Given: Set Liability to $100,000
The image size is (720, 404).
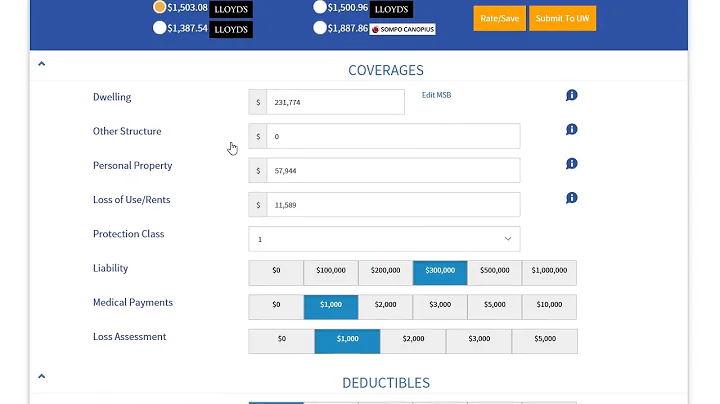Looking at the screenshot, I should pos(331,273).
